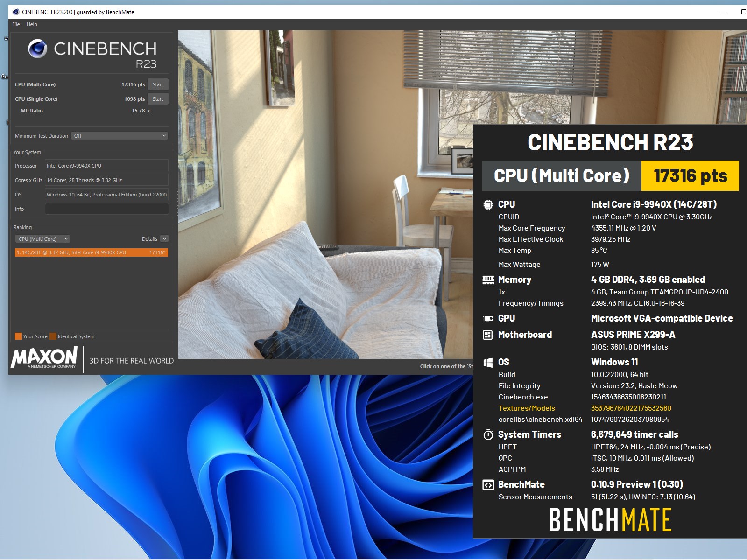Click the Memory module icon in BenchMate panel
Viewport: 747px width, 560px height.
coord(488,280)
